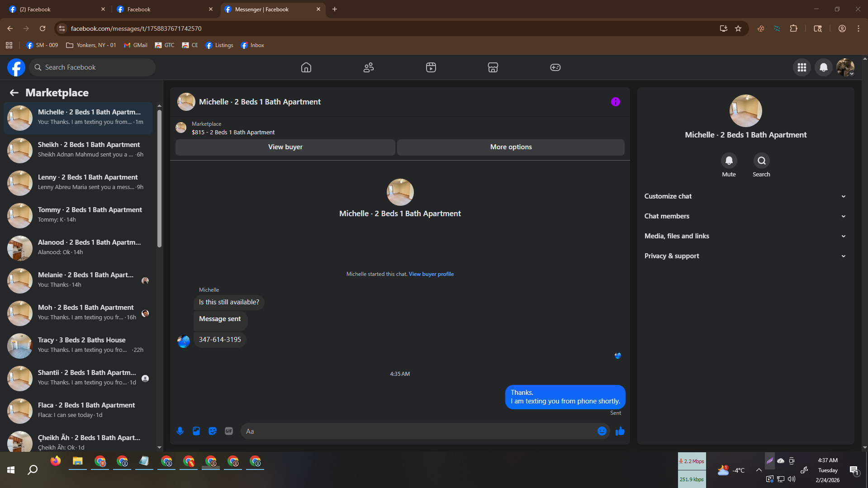Screen dimensions: 868x488
Task: Open Flaca 2 Beds conversation
Action: 78,411
